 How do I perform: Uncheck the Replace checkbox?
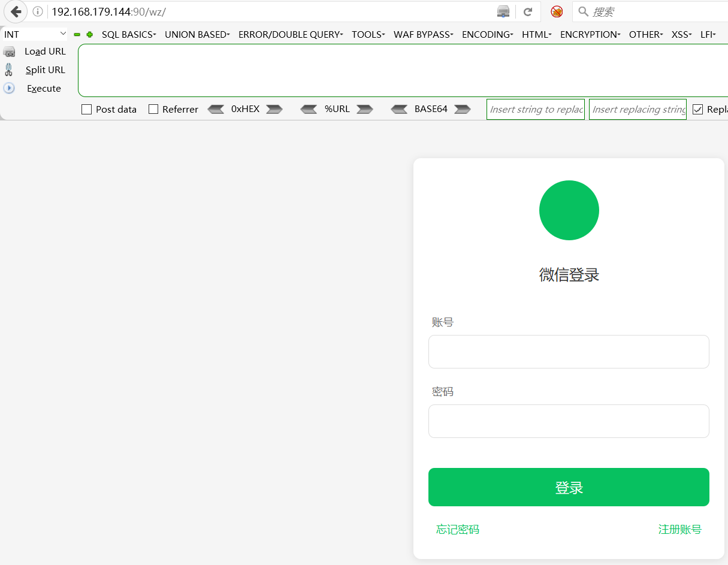[697, 109]
